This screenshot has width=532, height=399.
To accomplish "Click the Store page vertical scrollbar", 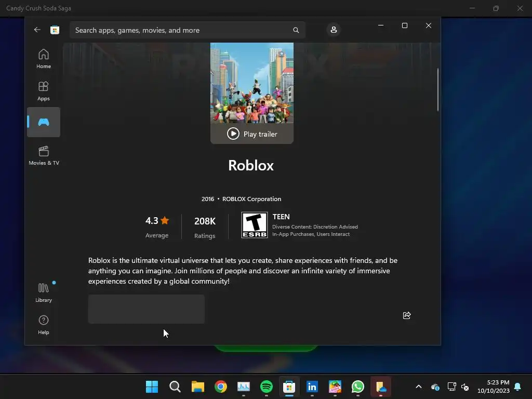I will pyautogui.click(x=437, y=89).
